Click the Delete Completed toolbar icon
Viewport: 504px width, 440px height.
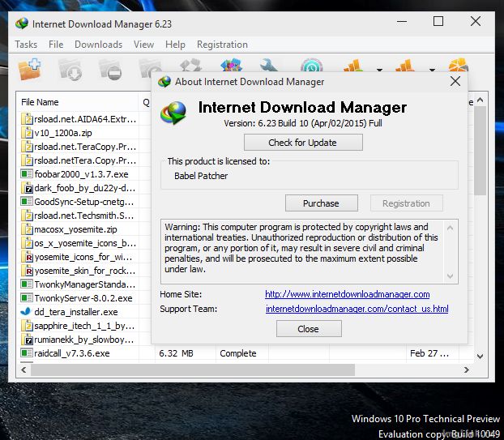click(191, 66)
